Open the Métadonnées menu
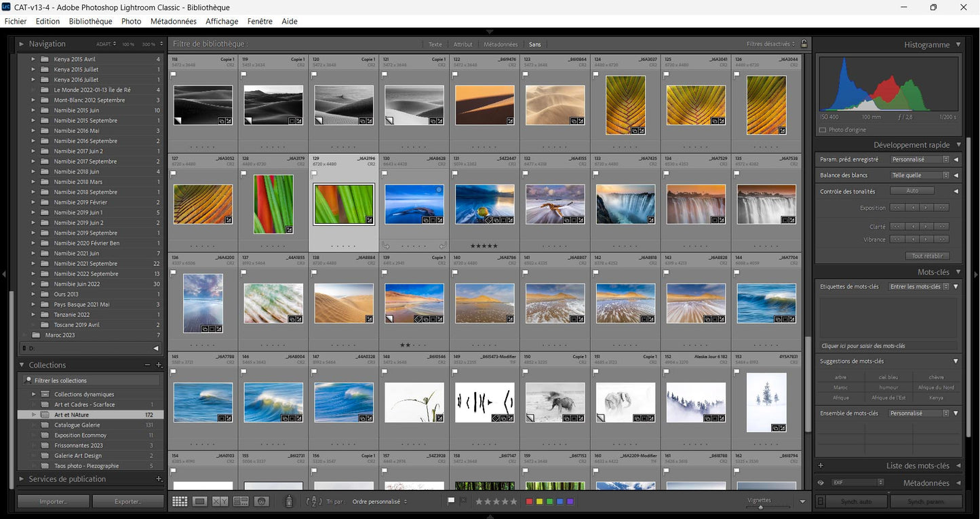Viewport: 980px width, 519px height. click(x=174, y=21)
